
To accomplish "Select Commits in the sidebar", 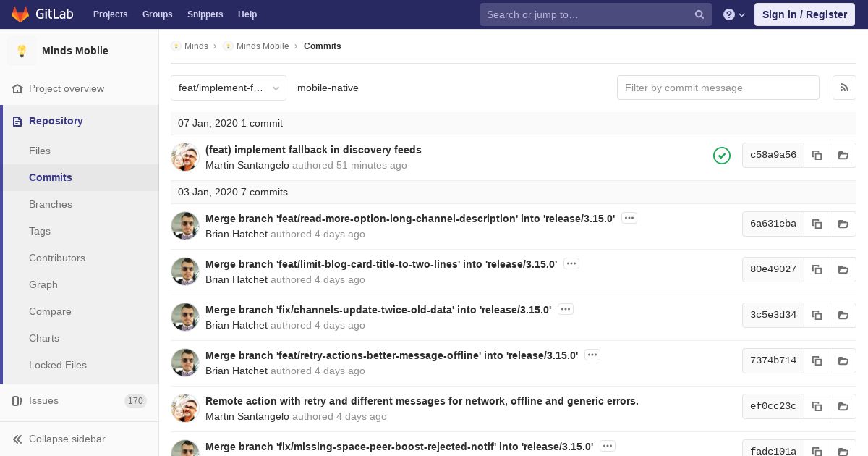I will pyautogui.click(x=81, y=177).
